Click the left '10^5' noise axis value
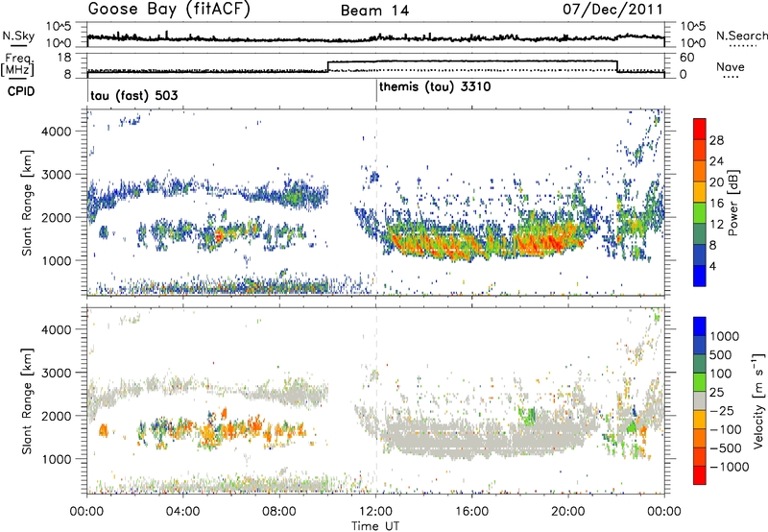The height and width of the screenshot is (532, 768). [59, 26]
